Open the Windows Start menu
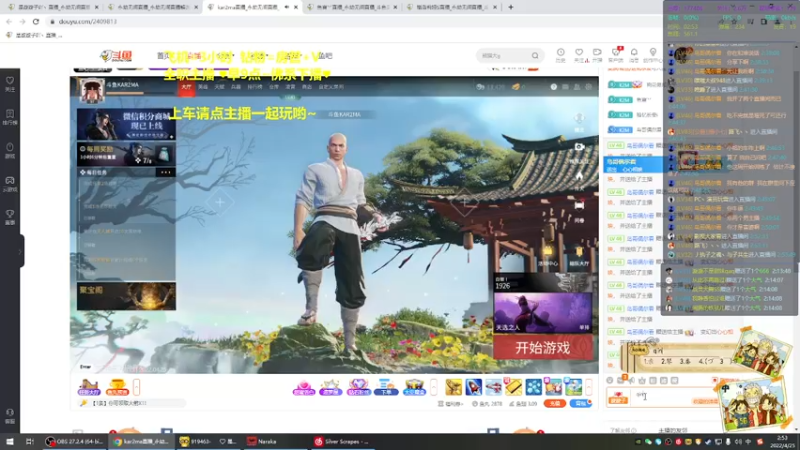 tap(9, 442)
